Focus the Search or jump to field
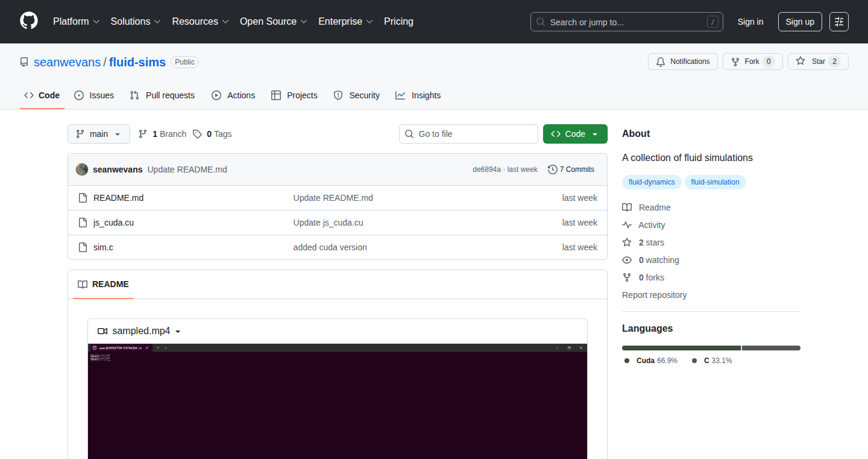 [x=627, y=22]
